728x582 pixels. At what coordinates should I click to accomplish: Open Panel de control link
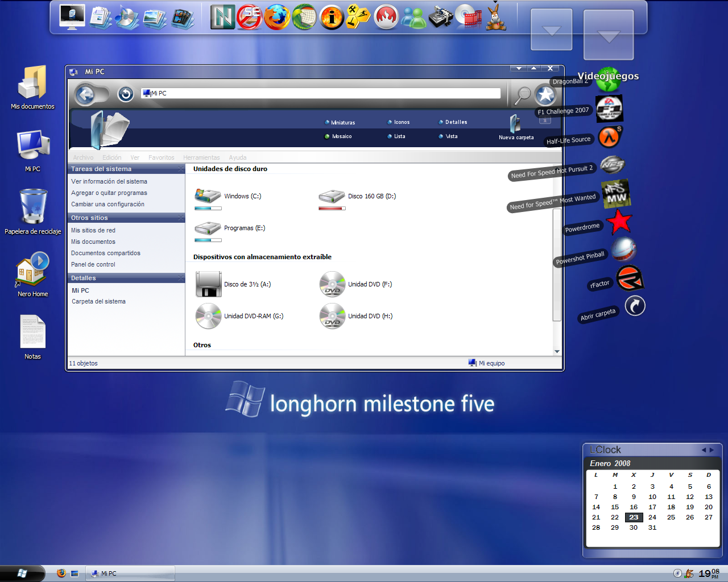pyautogui.click(x=93, y=265)
